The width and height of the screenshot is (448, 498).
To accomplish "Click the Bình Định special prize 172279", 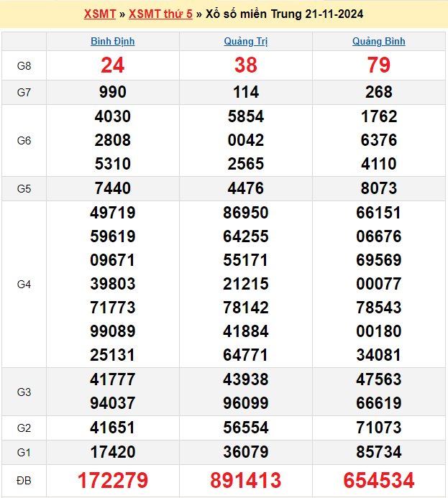I will [113, 480].
